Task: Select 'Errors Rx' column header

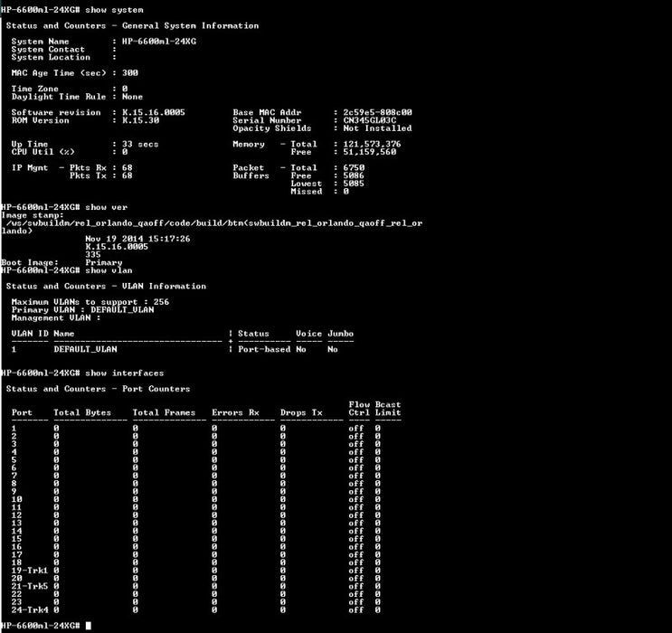Action: [235, 412]
